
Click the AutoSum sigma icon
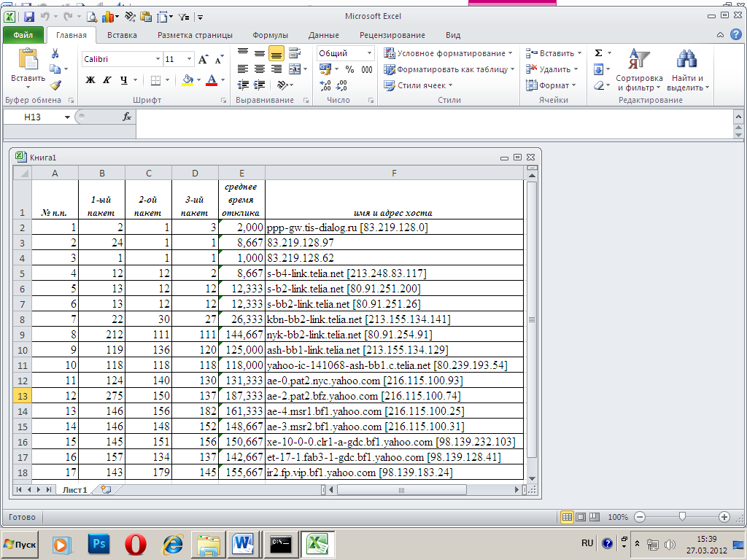click(599, 52)
